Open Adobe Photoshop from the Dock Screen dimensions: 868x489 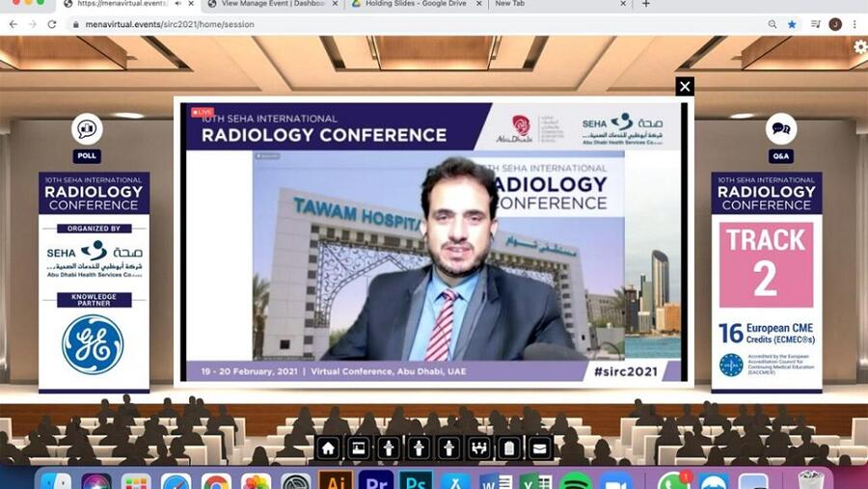[416, 481]
